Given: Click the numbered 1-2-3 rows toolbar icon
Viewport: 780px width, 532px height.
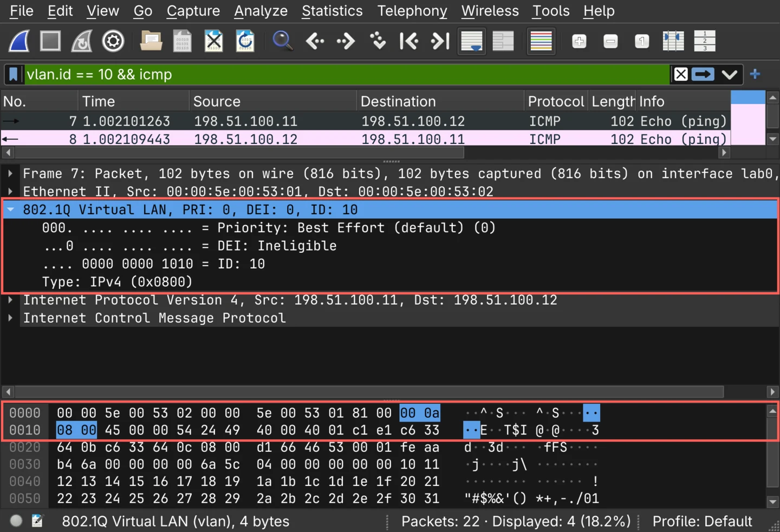Looking at the screenshot, I should [x=705, y=41].
